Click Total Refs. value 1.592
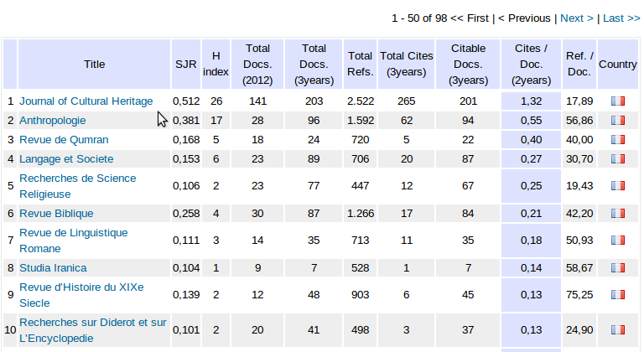Screen dimensions: 644x352 pos(361,121)
